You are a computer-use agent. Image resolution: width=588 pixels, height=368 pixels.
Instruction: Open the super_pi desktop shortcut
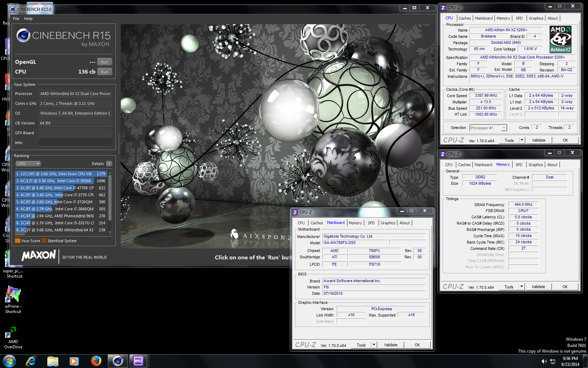[13, 273]
